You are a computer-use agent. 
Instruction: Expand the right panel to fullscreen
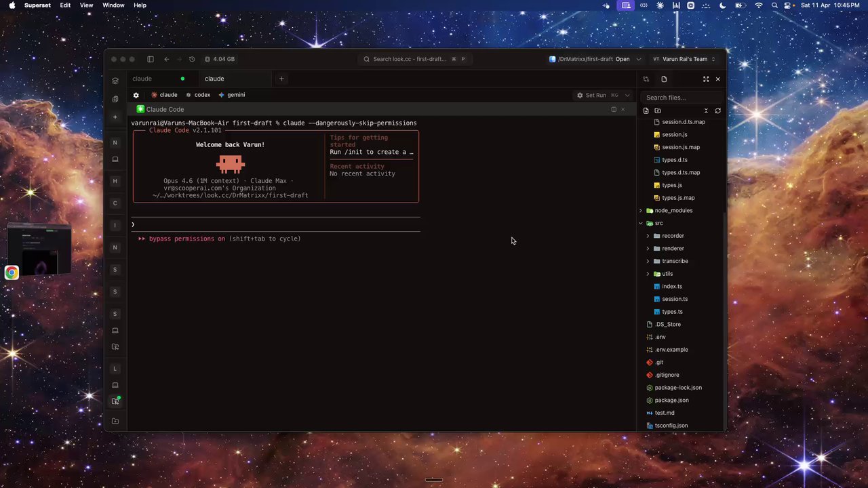(x=706, y=79)
